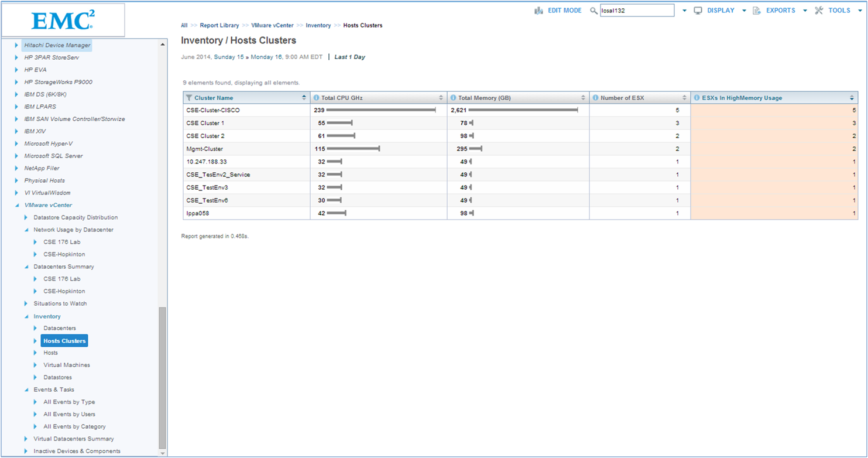The image size is (868, 458).
Task: Collapse the VMware vCenter tree node
Action: point(16,206)
